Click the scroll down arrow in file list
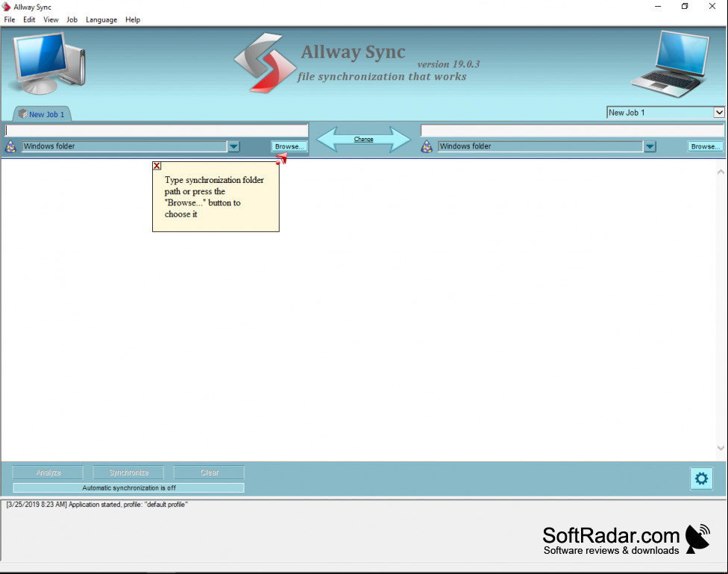Image resolution: width=728 pixels, height=574 pixels. click(721, 448)
